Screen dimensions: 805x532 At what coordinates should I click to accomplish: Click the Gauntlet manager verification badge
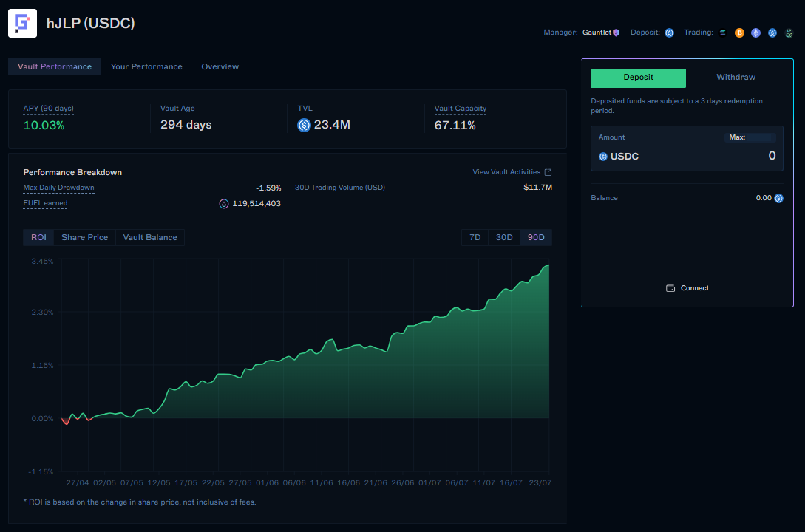(x=616, y=33)
